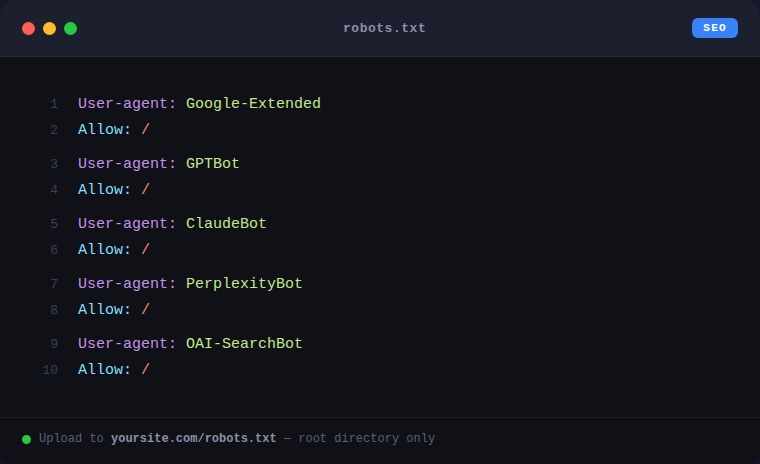Select the ClaudeBot user-agent value
760x464 pixels.
coord(226,224)
